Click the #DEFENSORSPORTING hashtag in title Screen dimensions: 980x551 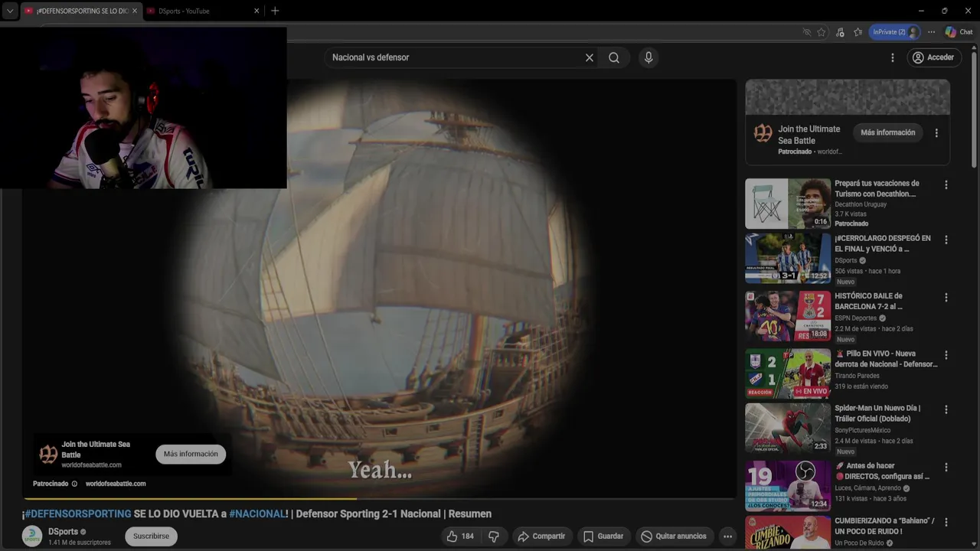[x=78, y=514]
